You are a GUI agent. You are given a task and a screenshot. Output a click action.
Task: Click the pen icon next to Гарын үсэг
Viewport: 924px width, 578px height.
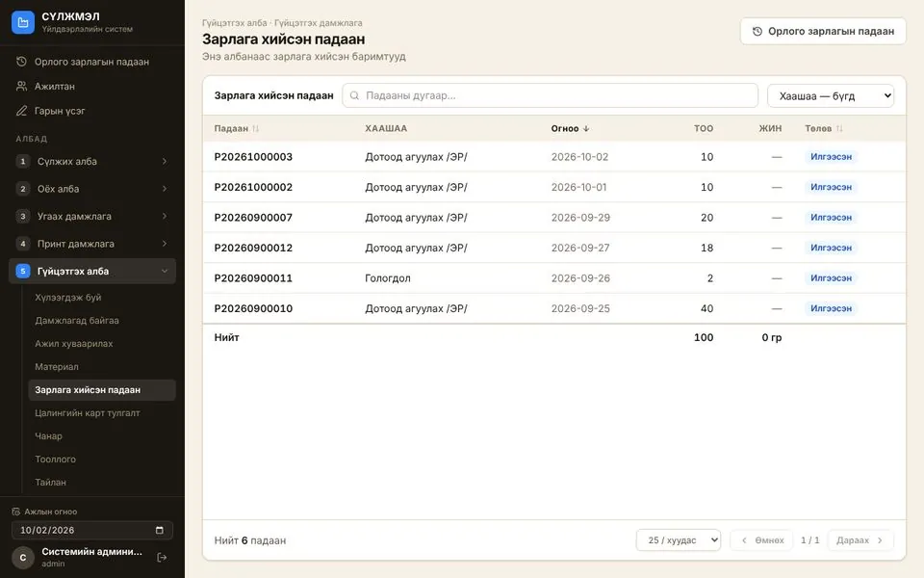(21, 111)
